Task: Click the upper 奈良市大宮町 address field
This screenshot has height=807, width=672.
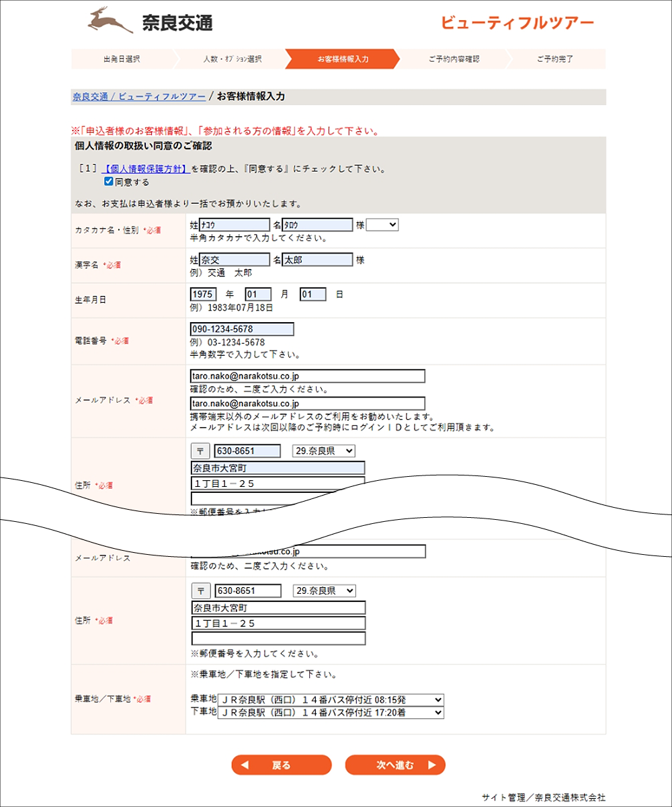Action: click(278, 468)
